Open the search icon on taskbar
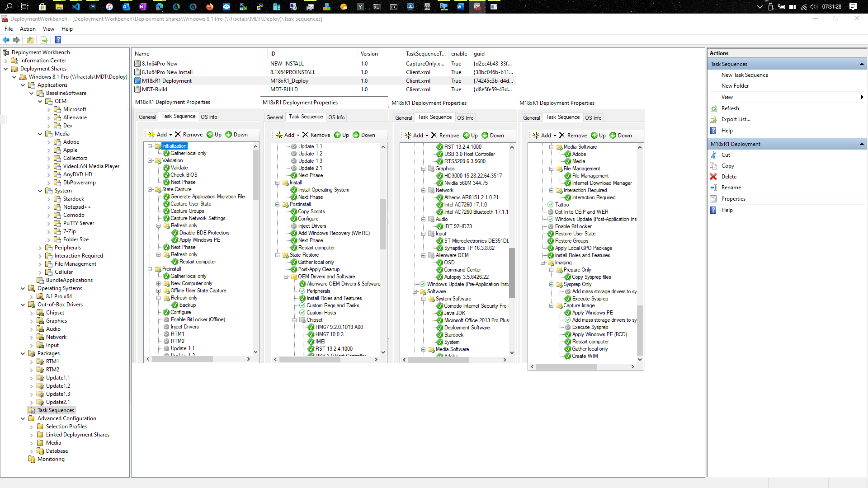This screenshot has height=488, width=868. coord(9,6)
